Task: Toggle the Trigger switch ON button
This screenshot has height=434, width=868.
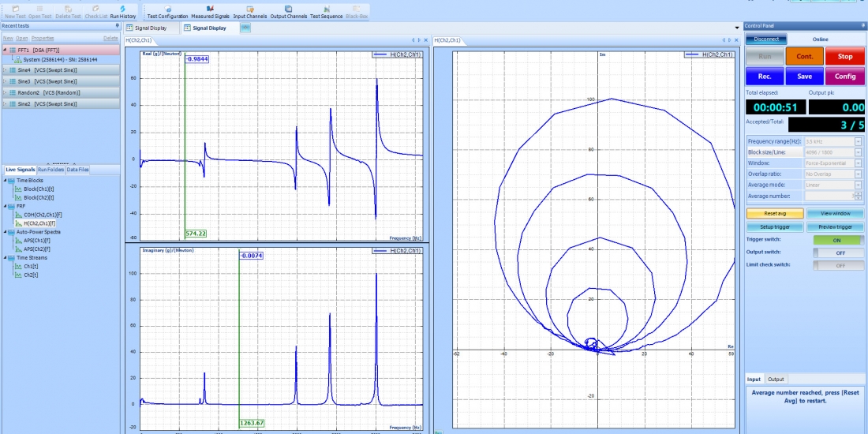Action: 837,240
